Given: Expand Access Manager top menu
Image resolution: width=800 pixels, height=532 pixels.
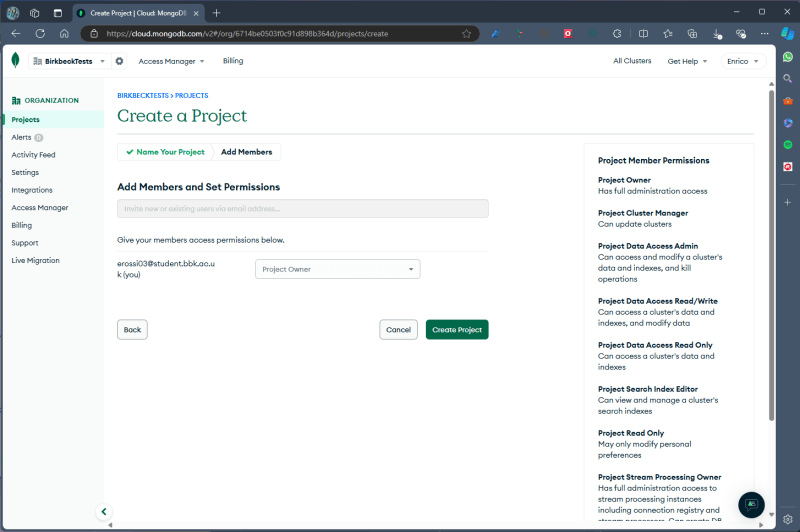Looking at the screenshot, I should pyautogui.click(x=171, y=61).
